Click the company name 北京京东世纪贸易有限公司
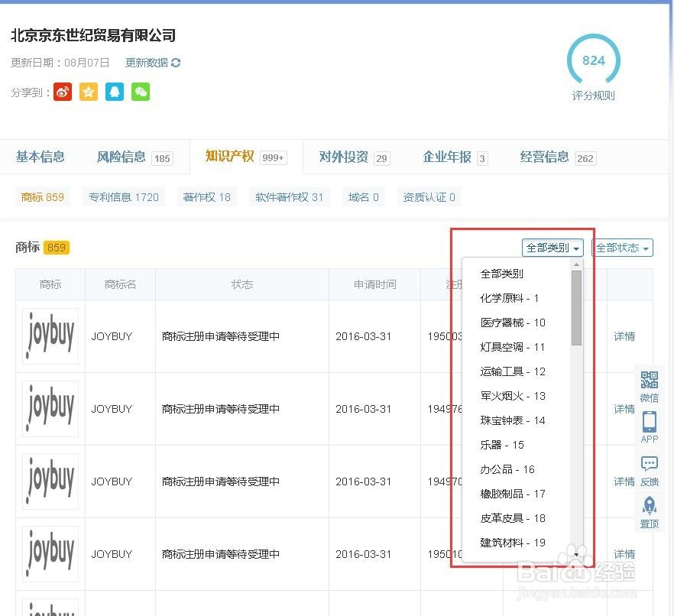The height and width of the screenshot is (616, 674). (93, 35)
